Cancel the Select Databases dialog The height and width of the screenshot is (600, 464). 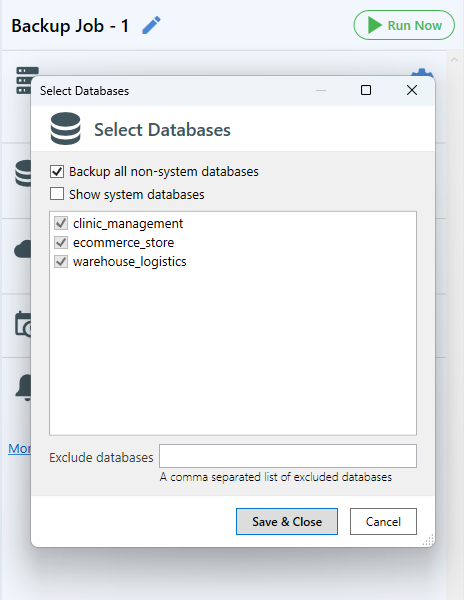[x=383, y=522]
